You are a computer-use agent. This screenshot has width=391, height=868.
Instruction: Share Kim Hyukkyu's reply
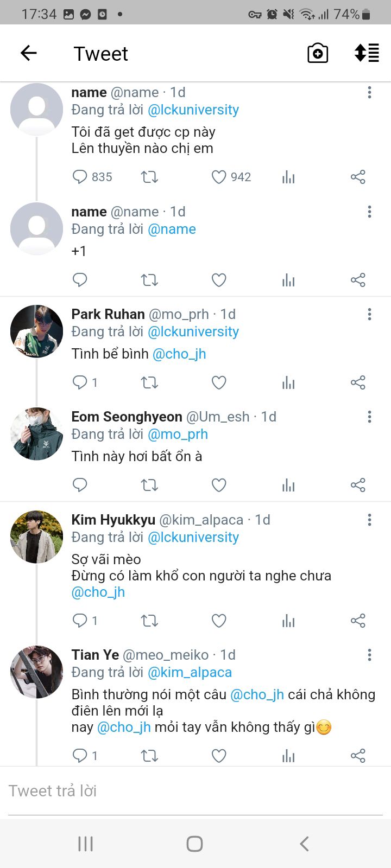358,621
